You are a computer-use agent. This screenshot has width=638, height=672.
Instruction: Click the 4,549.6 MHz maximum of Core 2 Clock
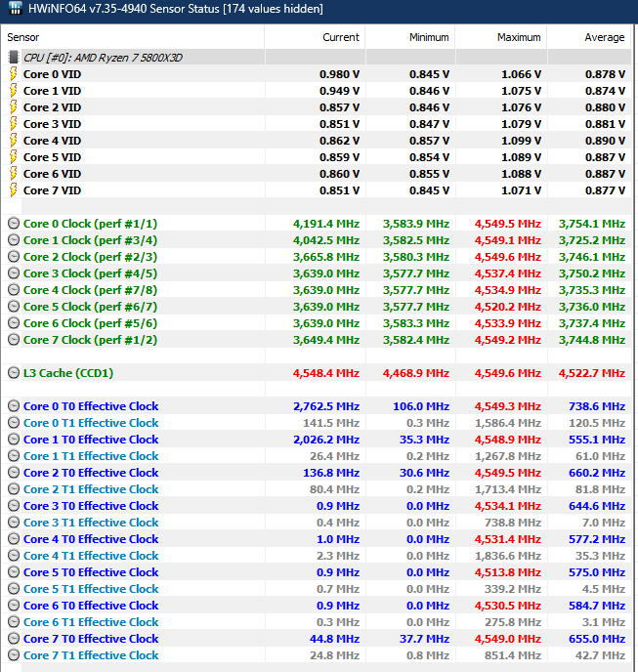pyautogui.click(x=508, y=257)
